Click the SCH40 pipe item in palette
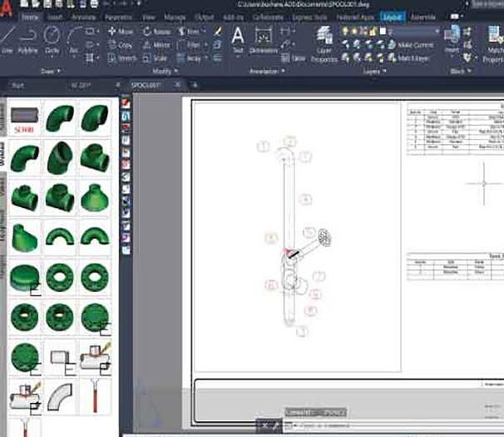504x437 pixels. coord(26,119)
